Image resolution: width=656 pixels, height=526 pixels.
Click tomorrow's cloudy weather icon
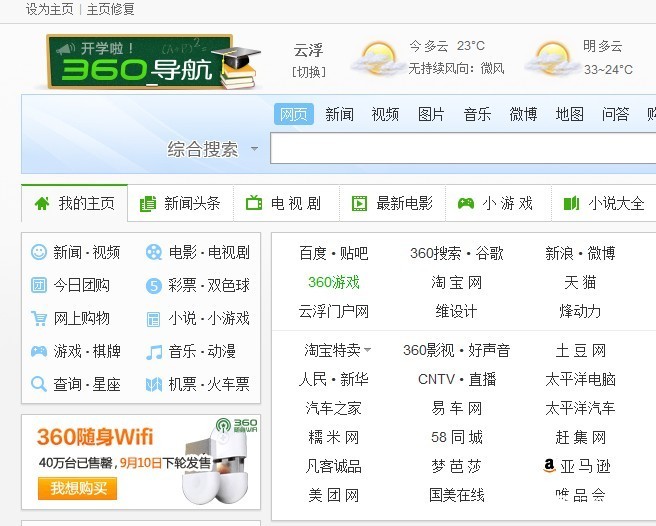click(x=550, y=58)
